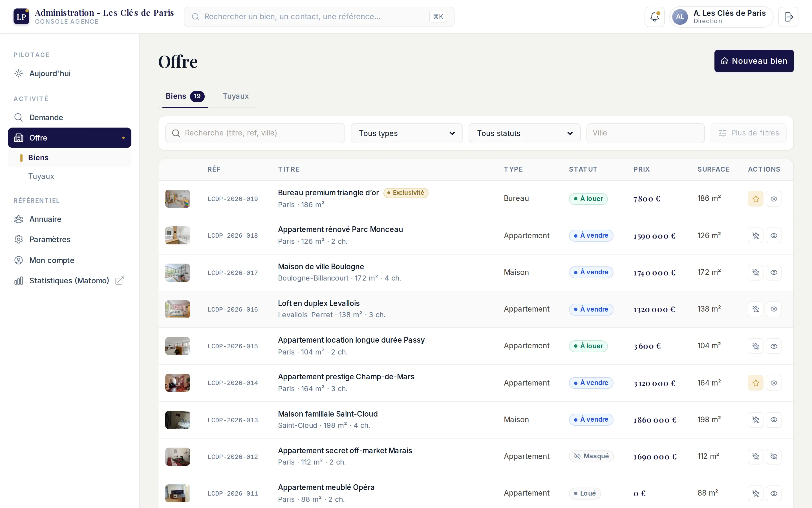
Task: Open Statistiques (Matomo) link
Action: [x=69, y=281]
